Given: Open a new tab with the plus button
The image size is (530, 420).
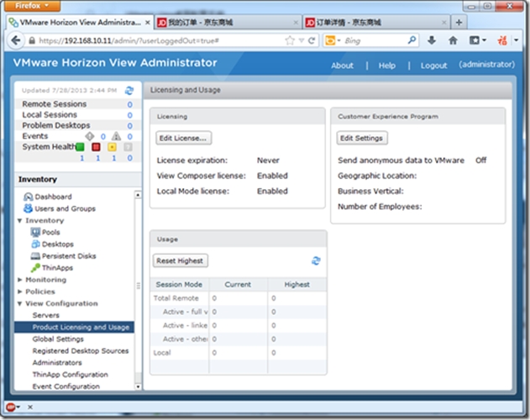Looking at the screenshot, I should coord(459,23).
